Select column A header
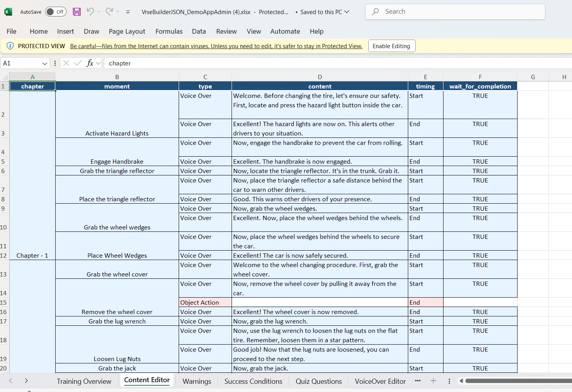The width and height of the screenshot is (572, 392). (x=33, y=77)
